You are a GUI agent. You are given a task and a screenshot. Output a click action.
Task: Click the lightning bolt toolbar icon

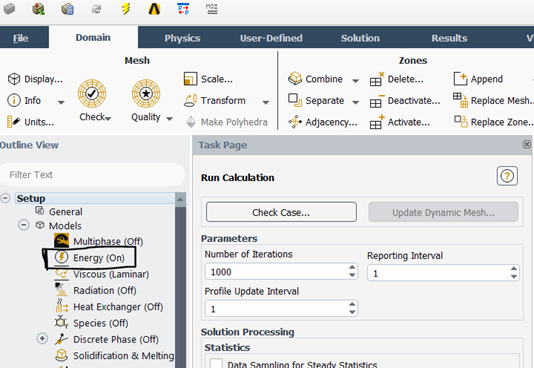pyautogui.click(x=126, y=9)
